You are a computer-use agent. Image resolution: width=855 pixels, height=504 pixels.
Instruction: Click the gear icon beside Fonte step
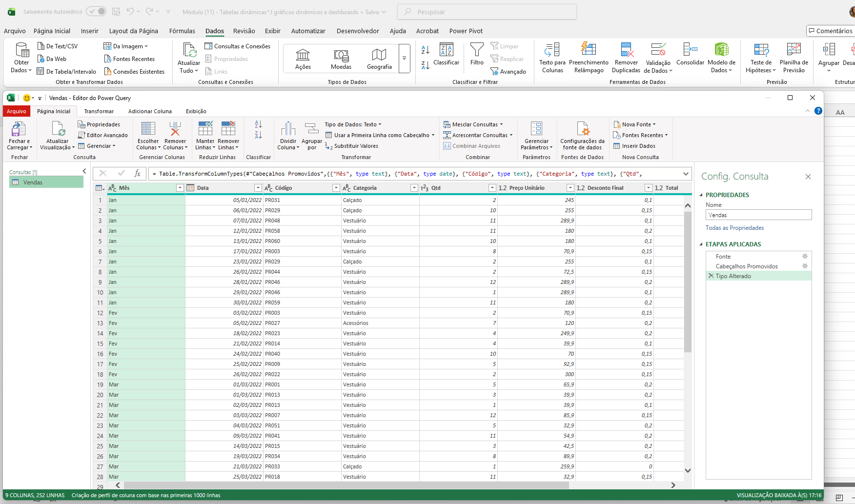tap(805, 256)
